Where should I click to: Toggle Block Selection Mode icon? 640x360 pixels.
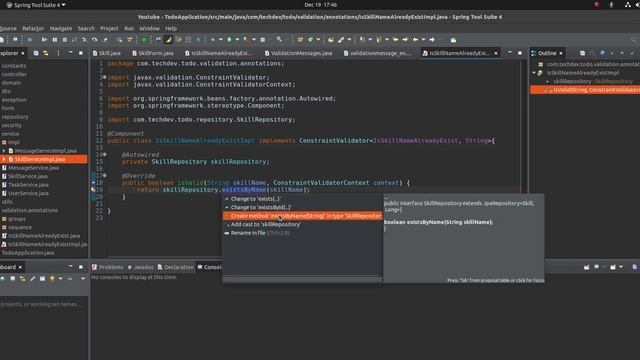188,40
